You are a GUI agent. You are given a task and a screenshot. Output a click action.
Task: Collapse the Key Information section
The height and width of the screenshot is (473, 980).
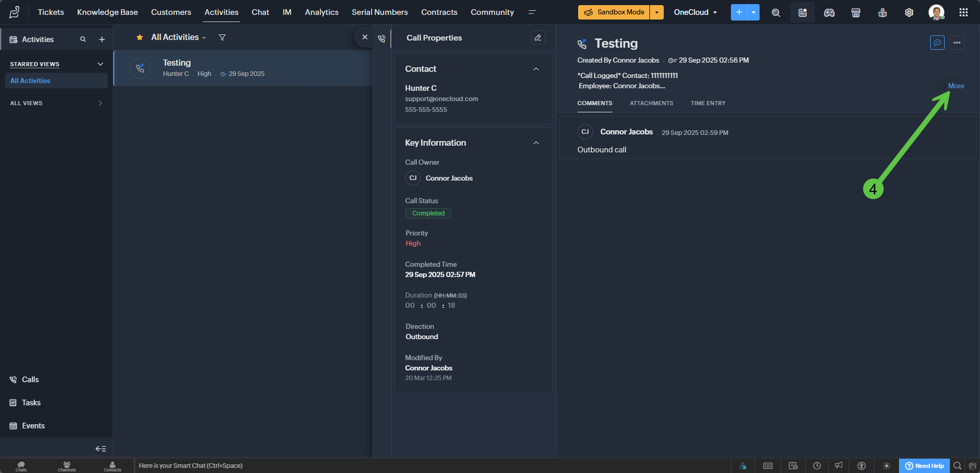[x=536, y=143]
